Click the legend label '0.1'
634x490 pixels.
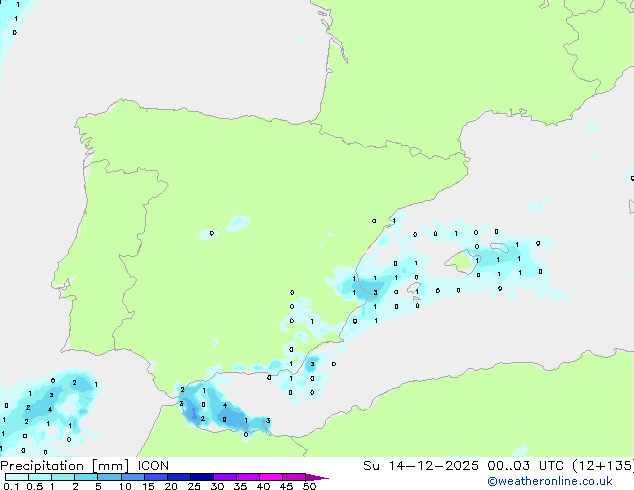[11, 486]
